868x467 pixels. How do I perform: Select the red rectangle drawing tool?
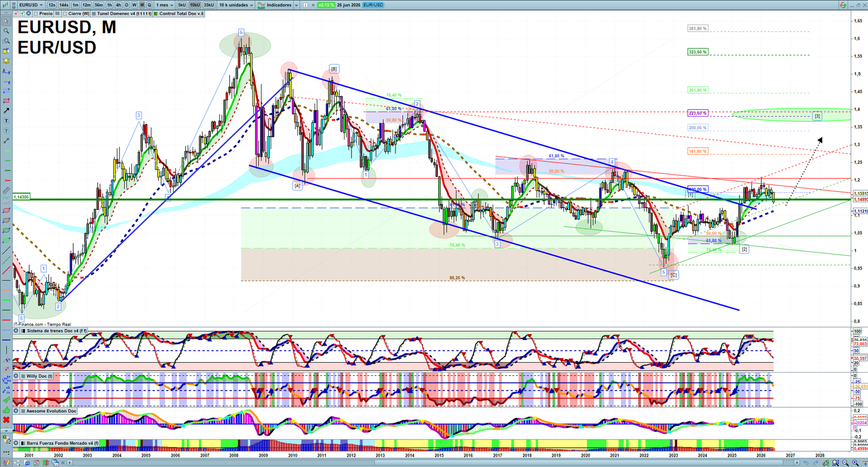tap(6, 101)
